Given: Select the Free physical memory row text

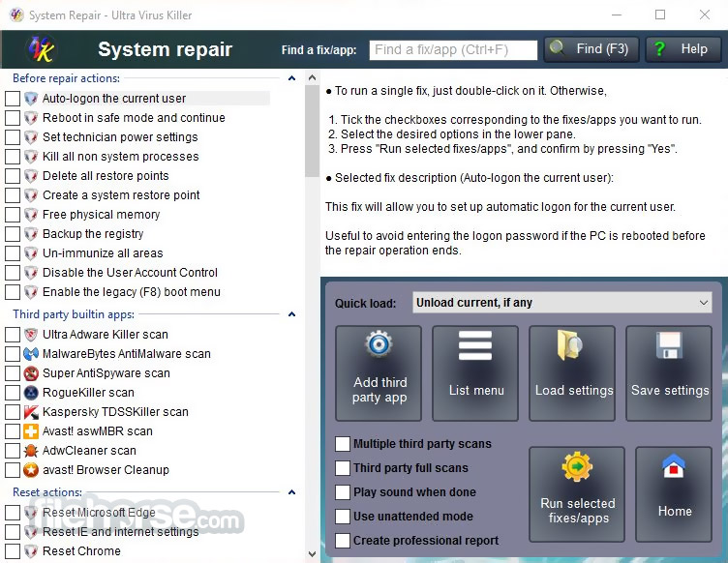Looking at the screenshot, I should pos(102,214).
